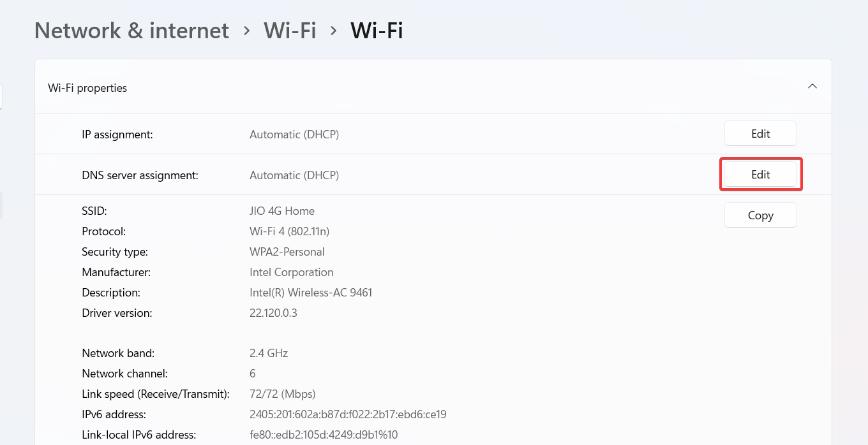Select the Driver version 22.120.0.3 text
This screenshot has width=868, height=445.
273,312
